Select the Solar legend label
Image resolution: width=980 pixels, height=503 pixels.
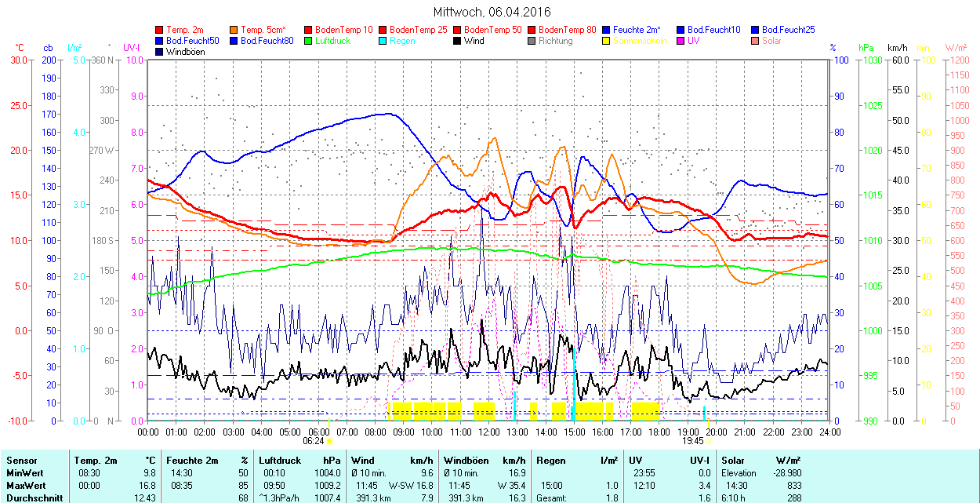point(771,41)
